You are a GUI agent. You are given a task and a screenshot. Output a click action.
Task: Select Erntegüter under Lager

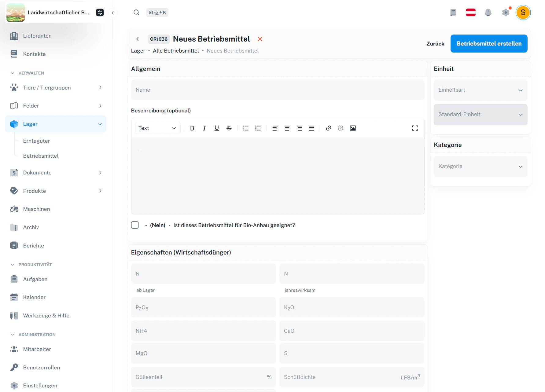[x=36, y=141]
